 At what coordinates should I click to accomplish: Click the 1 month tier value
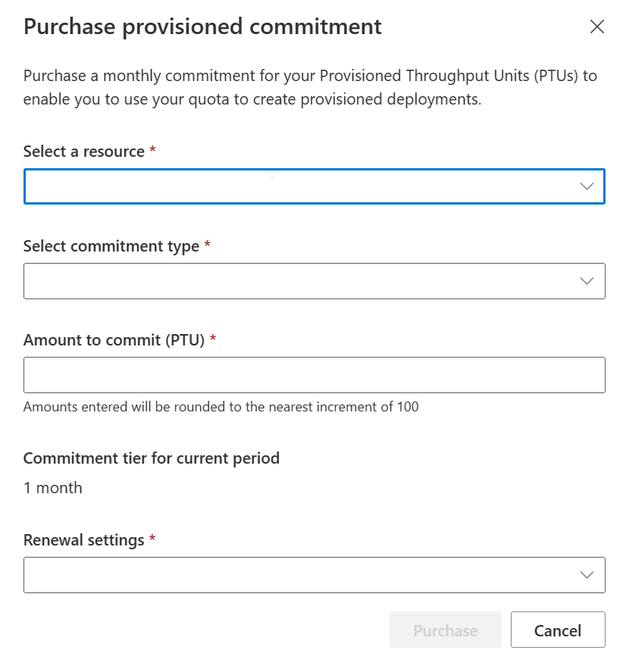pyautogui.click(x=53, y=488)
